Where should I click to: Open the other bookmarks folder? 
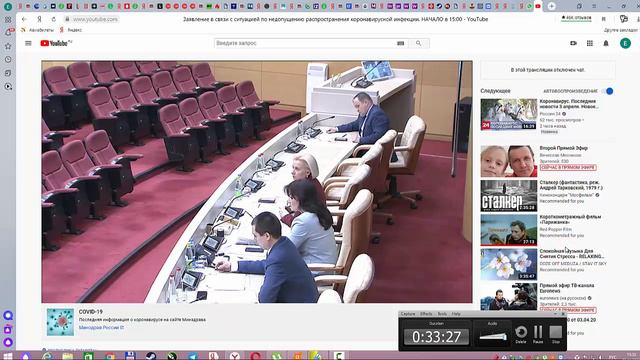pyautogui.click(x=621, y=30)
